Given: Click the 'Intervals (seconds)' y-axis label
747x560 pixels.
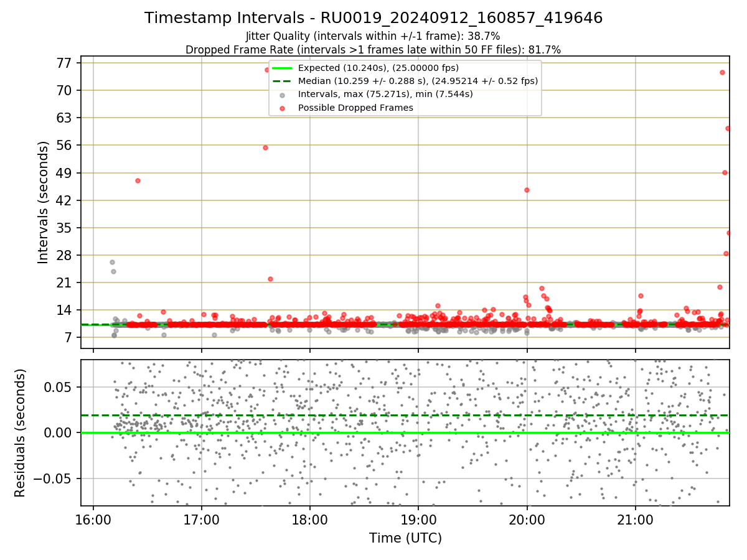Looking at the screenshot, I should tap(43, 202).
